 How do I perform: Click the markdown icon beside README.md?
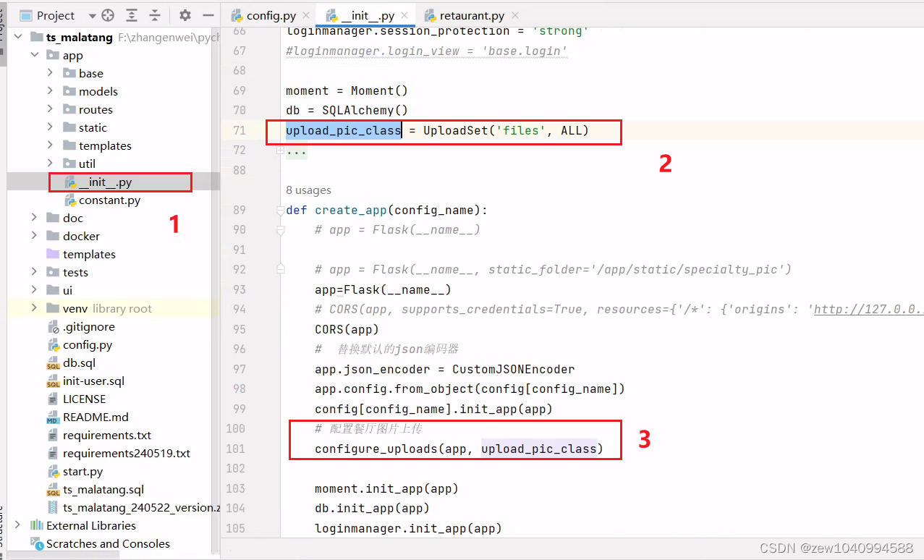tap(53, 417)
